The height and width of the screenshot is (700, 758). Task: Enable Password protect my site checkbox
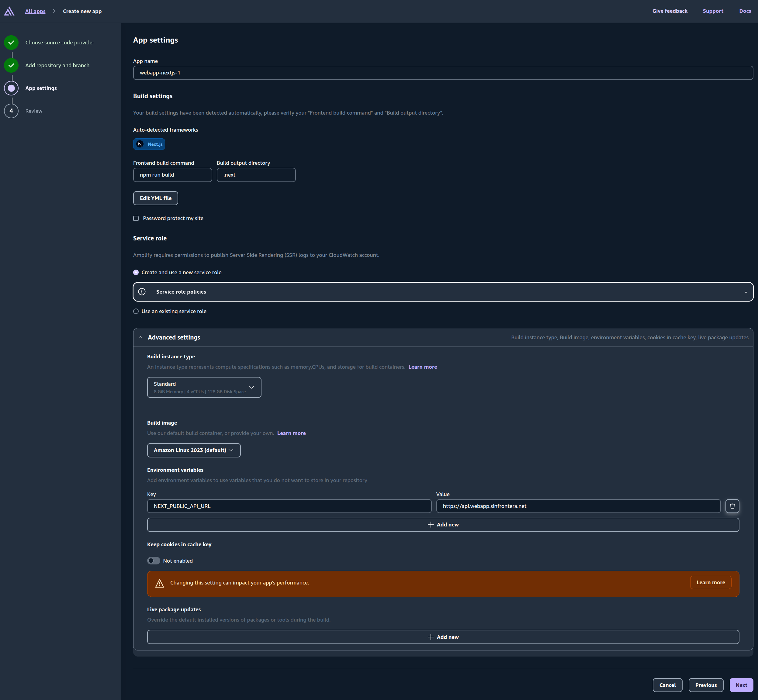coord(136,219)
